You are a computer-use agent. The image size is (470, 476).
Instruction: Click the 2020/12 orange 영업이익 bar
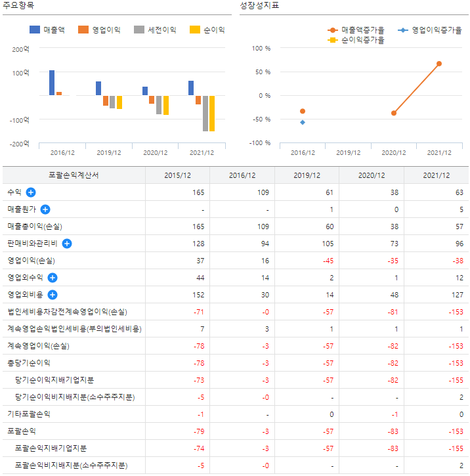(x=152, y=100)
